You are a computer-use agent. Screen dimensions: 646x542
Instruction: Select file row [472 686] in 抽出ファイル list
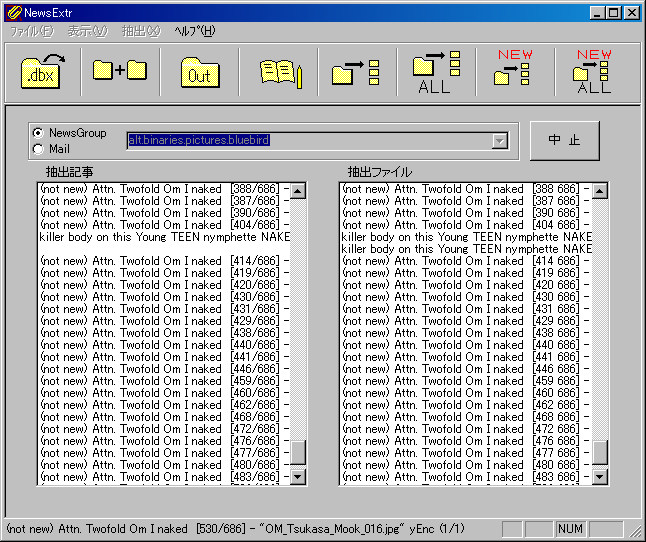click(466, 428)
